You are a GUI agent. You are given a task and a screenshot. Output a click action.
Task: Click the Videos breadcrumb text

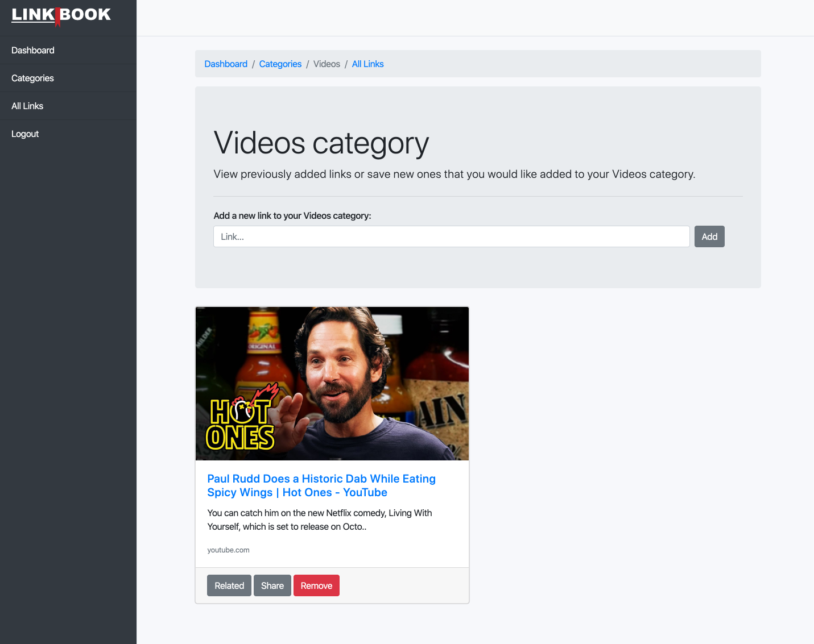click(327, 64)
